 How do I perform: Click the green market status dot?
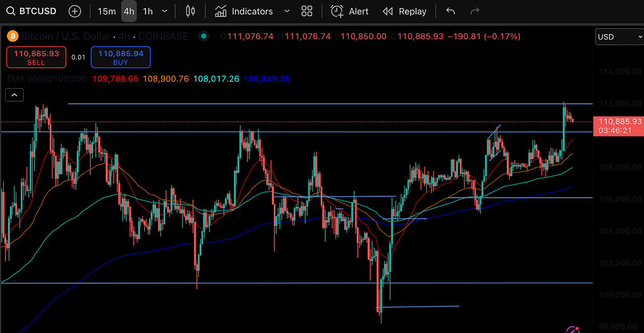[203, 36]
